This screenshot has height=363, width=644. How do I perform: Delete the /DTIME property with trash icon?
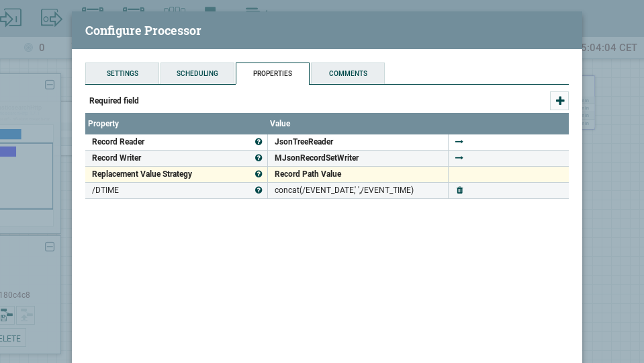(x=460, y=190)
